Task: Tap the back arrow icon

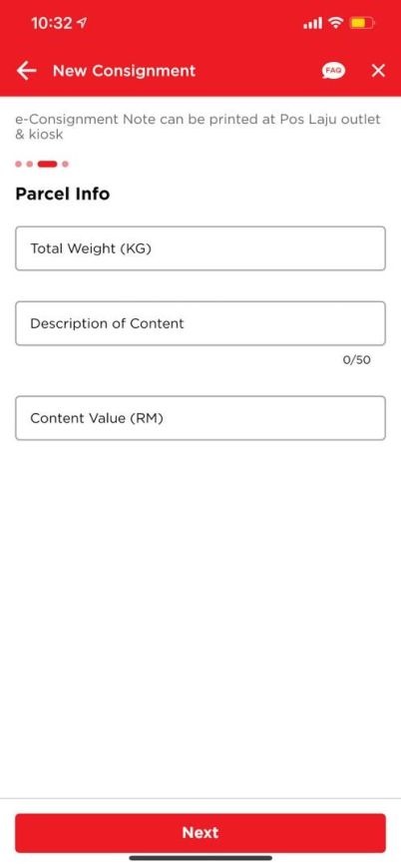Action: pyautogui.click(x=26, y=70)
